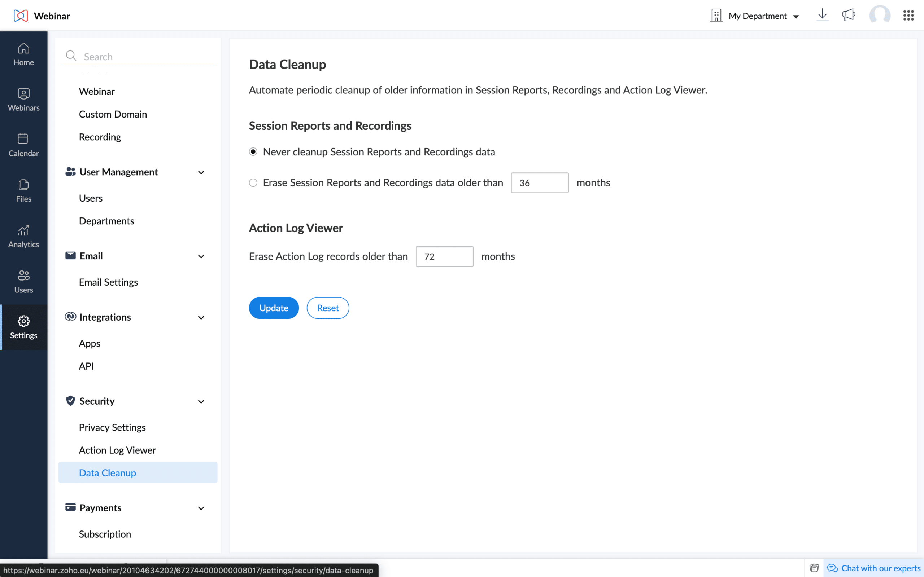
Task: Select the Users sidebar icon
Action: pyautogui.click(x=23, y=281)
